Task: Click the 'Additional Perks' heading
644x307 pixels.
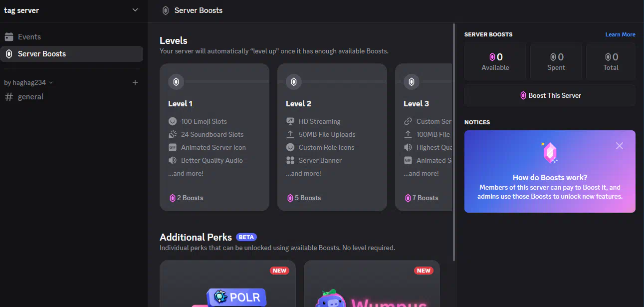Action: (196, 237)
